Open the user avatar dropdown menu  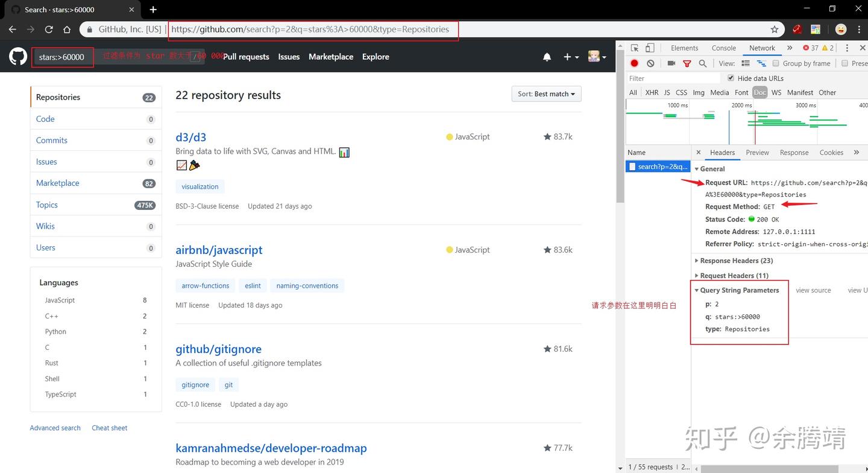[x=597, y=57]
